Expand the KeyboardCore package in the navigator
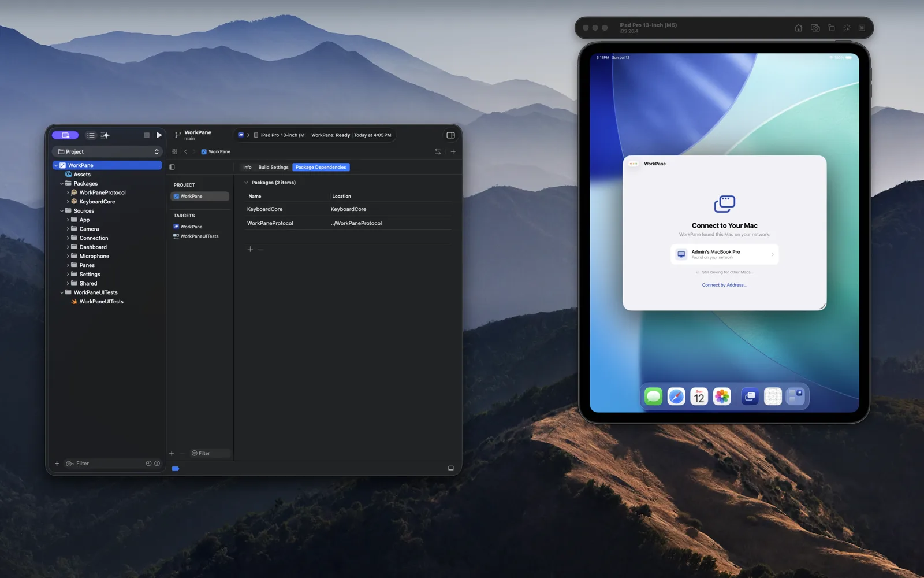The image size is (924, 578). click(68, 202)
